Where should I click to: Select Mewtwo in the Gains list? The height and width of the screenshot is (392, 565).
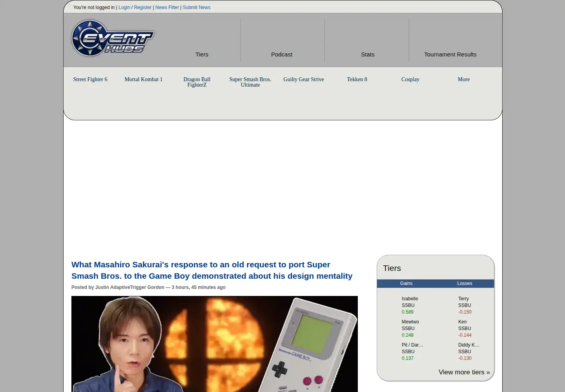[x=410, y=322]
